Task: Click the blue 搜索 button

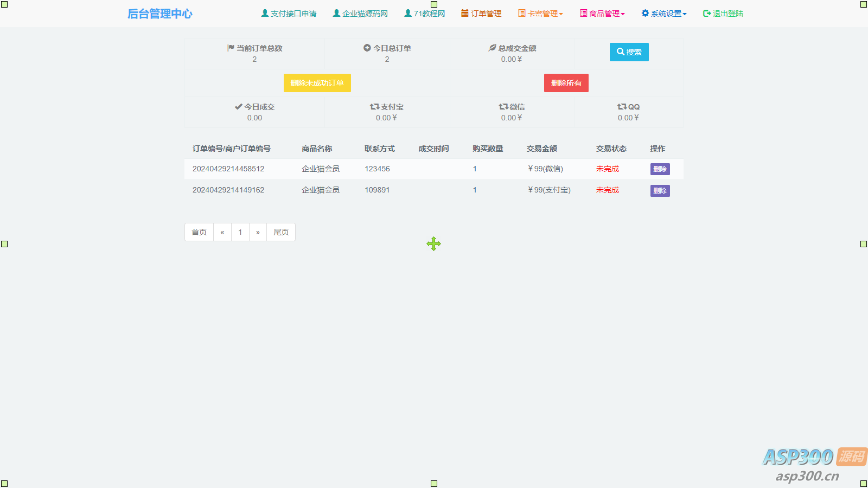Action: (629, 52)
